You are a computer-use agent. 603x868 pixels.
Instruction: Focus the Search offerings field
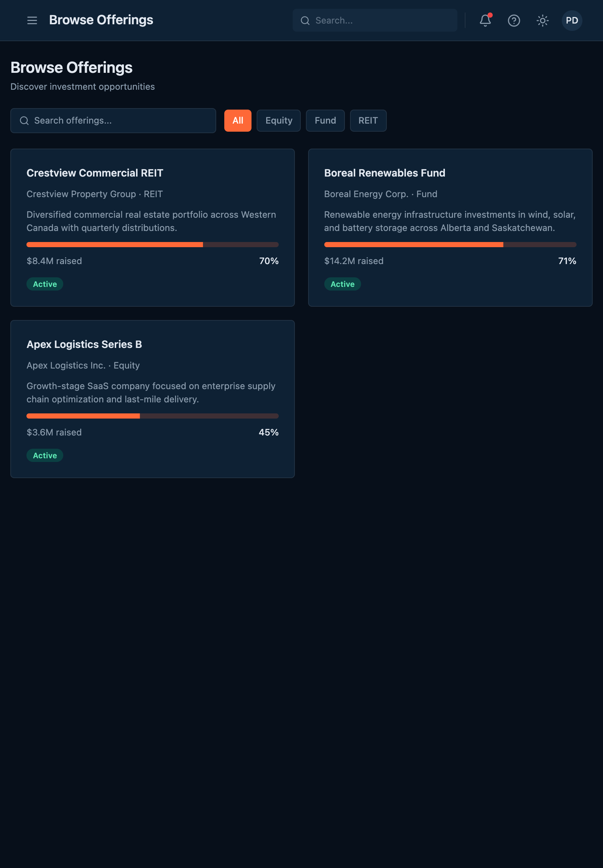(121, 121)
